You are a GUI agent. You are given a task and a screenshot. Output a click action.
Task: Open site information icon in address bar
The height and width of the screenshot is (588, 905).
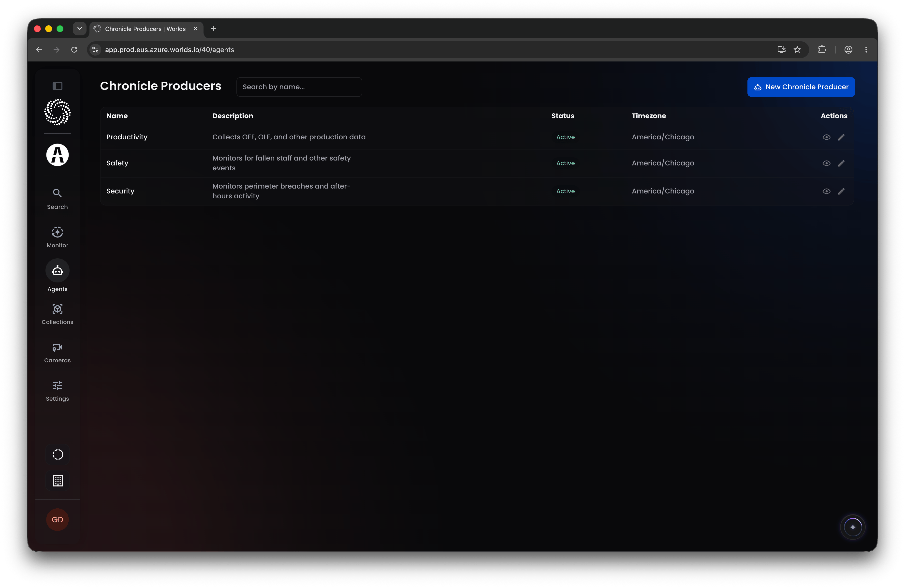coord(95,50)
